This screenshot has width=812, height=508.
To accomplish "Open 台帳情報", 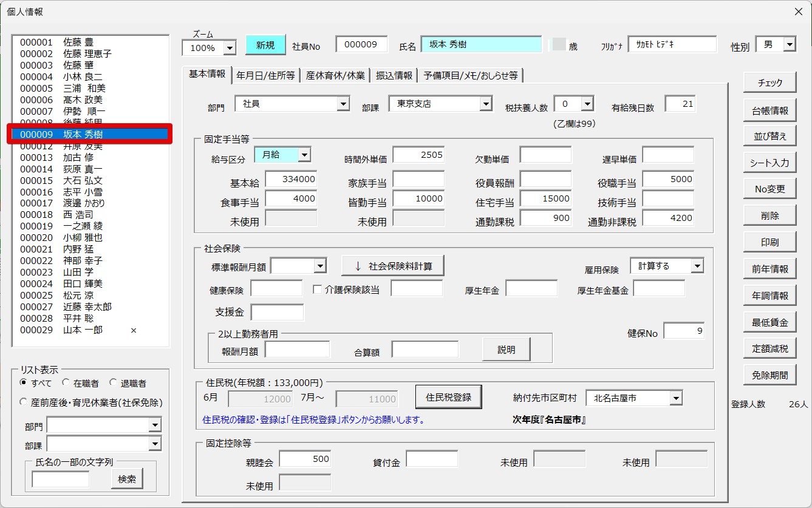I will (769, 110).
